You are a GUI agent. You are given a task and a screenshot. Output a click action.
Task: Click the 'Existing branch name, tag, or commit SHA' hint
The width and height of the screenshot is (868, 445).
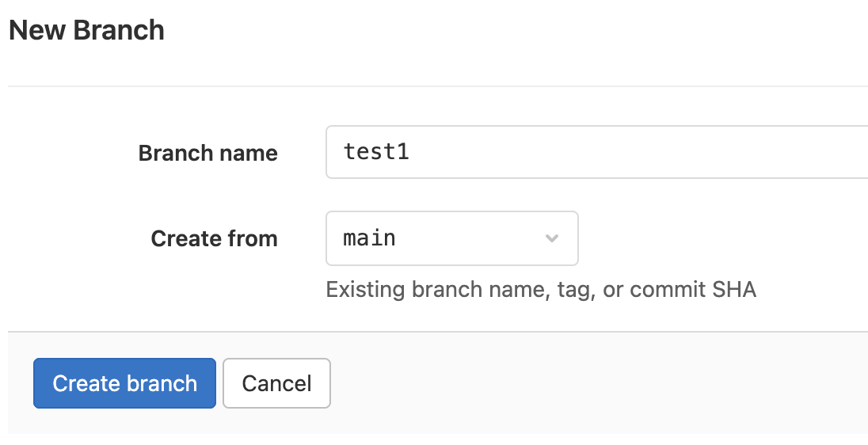point(541,290)
